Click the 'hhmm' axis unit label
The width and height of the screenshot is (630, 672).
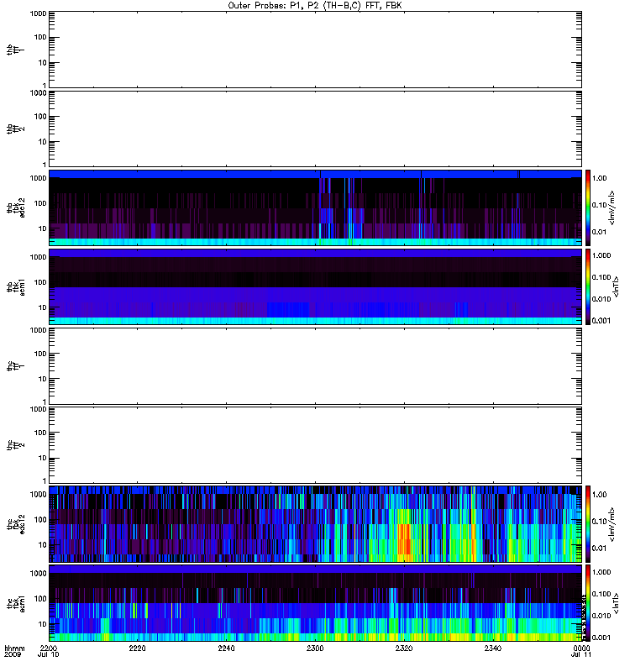coord(14,648)
